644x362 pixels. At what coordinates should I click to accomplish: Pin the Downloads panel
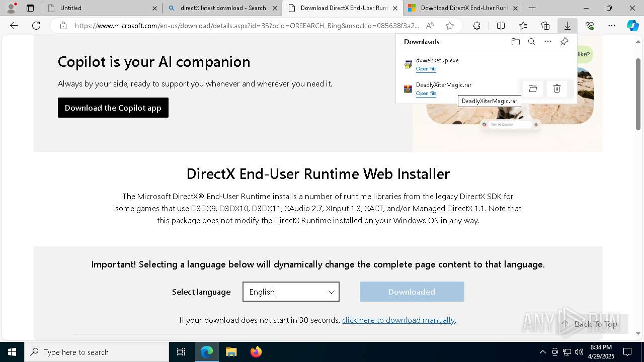coord(564,42)
